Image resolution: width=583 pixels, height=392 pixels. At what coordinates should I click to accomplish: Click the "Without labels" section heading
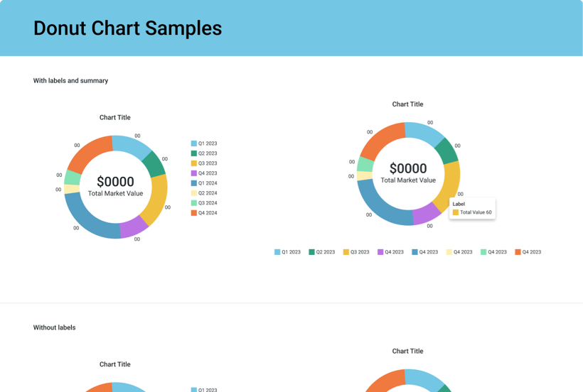pos(54,327)
